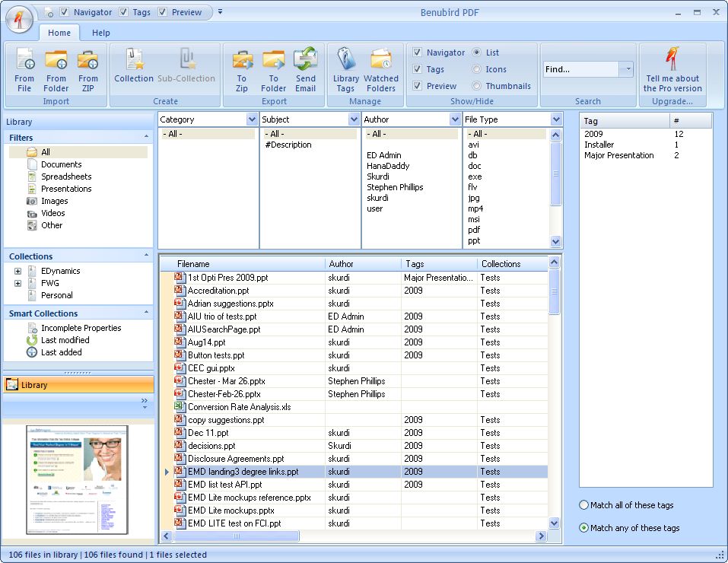Screen dimensions: 728x563
Task: Click the file list scroll down arrow
Action: tap(554, 523)
